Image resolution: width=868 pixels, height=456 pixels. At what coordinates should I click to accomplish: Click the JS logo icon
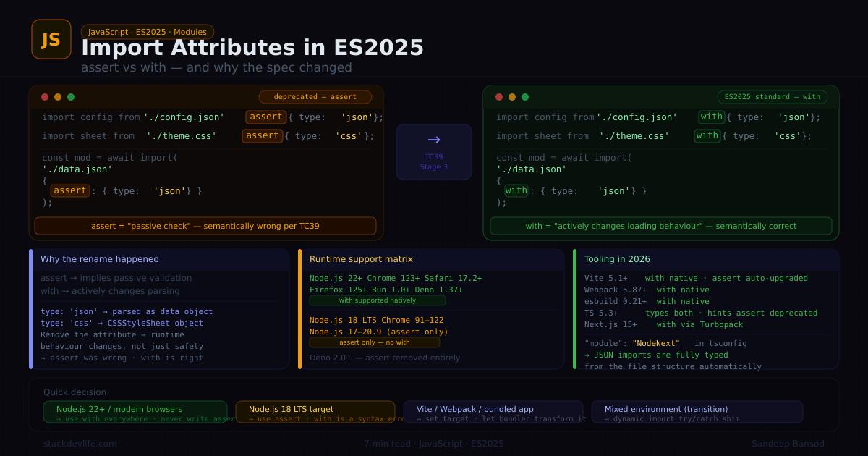pos(51,40)
